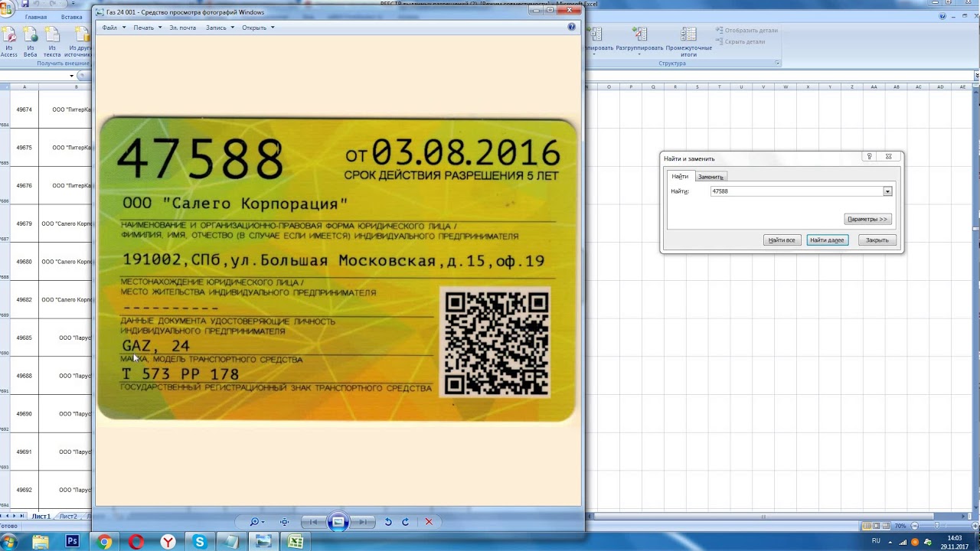Click Из Веба import icon in Excel
The image size is (980, 551).
tap(30, 42)
